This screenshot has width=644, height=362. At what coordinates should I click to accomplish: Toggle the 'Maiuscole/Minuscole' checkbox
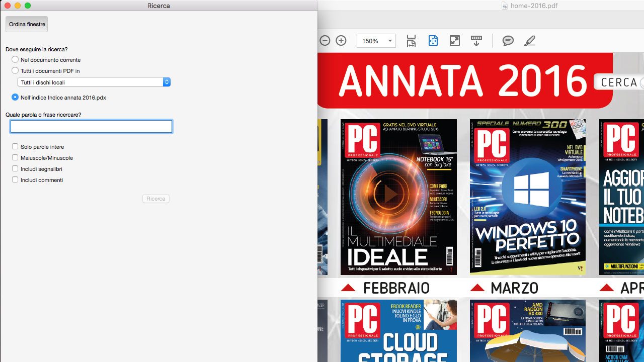15,158
